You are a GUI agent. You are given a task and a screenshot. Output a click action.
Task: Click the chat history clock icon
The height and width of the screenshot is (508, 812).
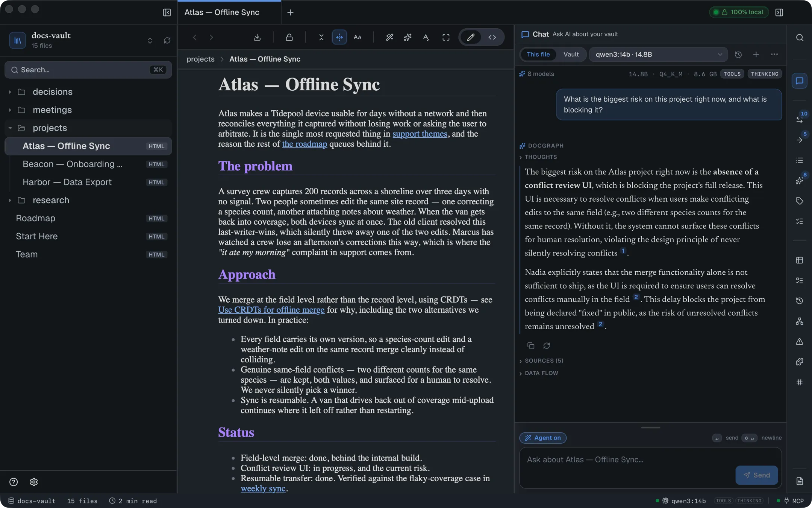[738, 55]
